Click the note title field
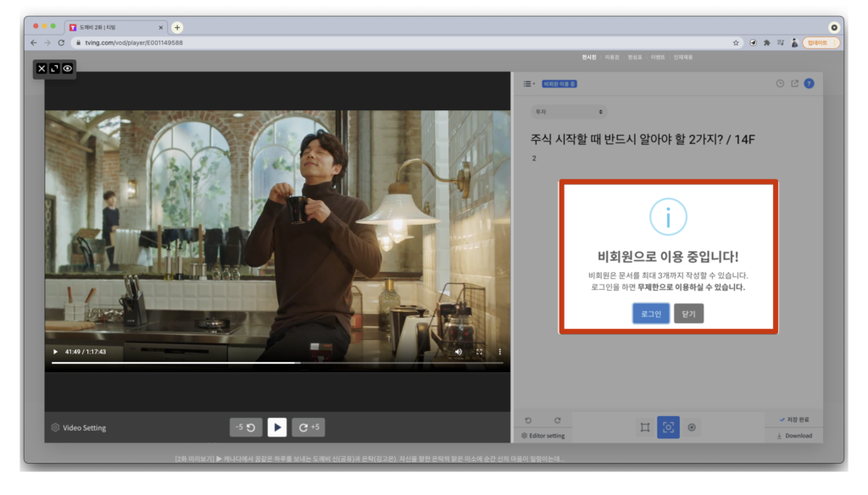868x495 pixels. pyautogui.click(x=643, y=139)
